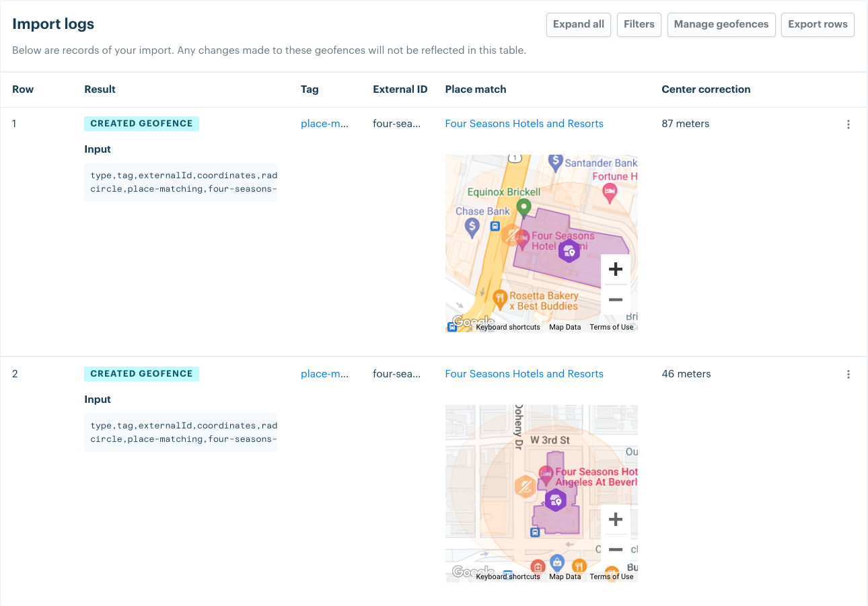Click the Center correction column header
Image resolution: width=868 pixels, height=606 pixels.
click(x=706, y=89)
